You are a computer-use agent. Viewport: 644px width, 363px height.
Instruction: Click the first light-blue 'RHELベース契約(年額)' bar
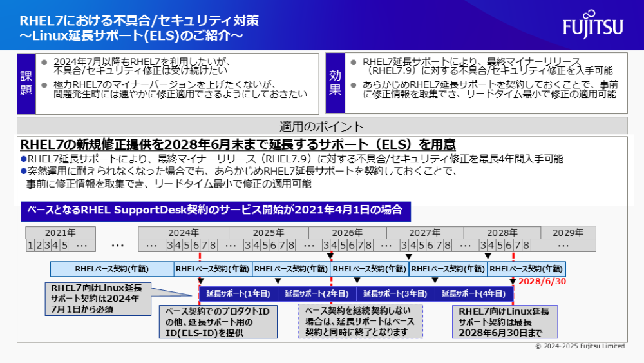(112, 269)
